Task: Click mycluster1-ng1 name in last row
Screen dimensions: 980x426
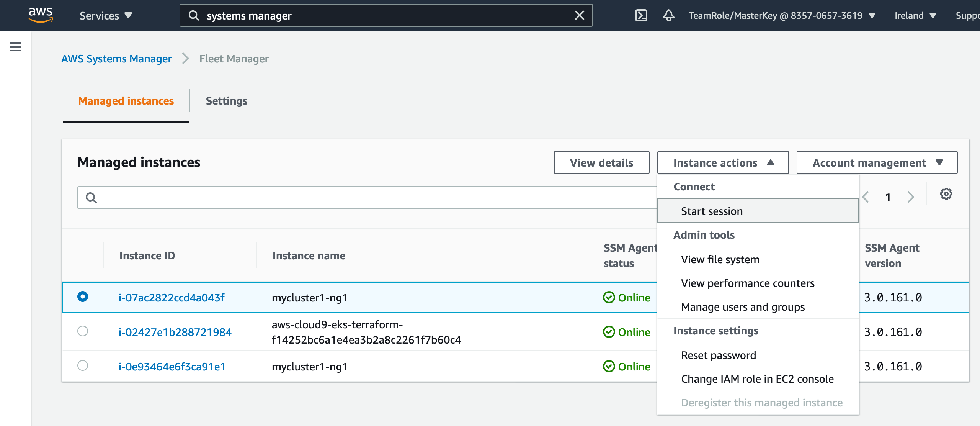Action: tap(310, 366)
